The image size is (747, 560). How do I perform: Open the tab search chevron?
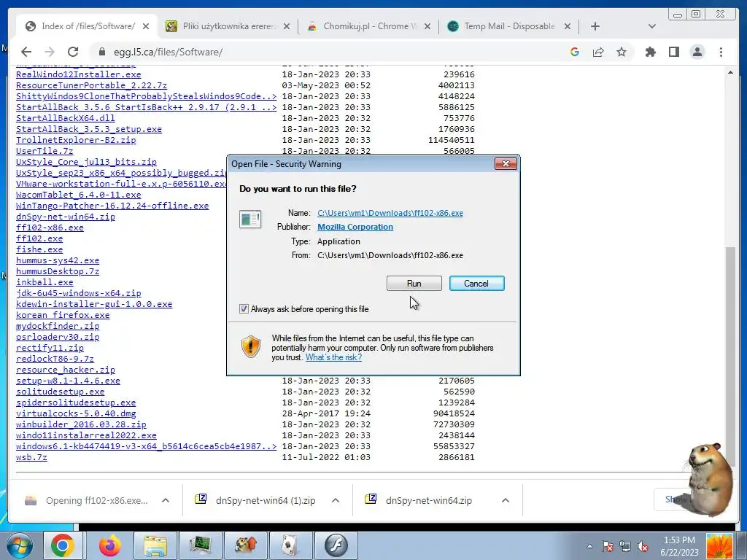coord(651,26)
